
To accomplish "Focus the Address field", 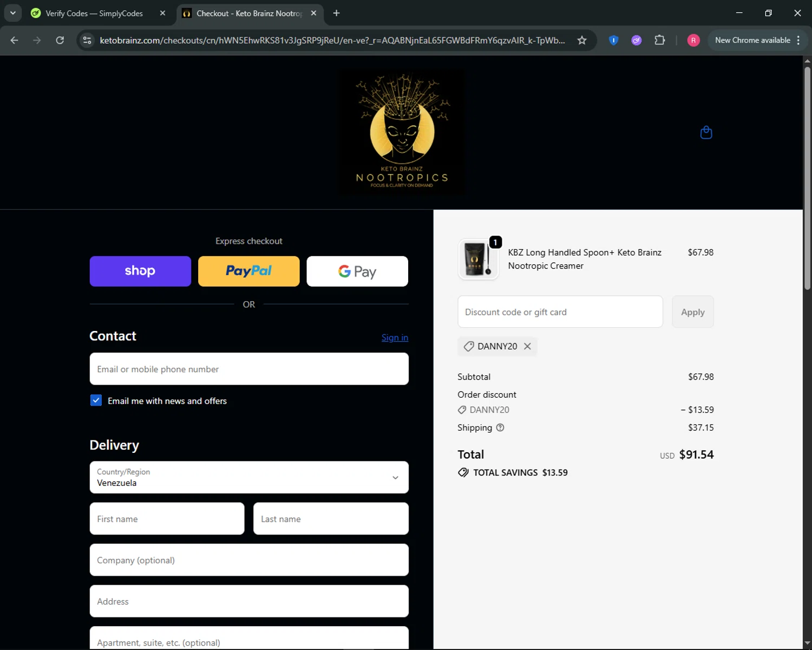I will 249,601.
